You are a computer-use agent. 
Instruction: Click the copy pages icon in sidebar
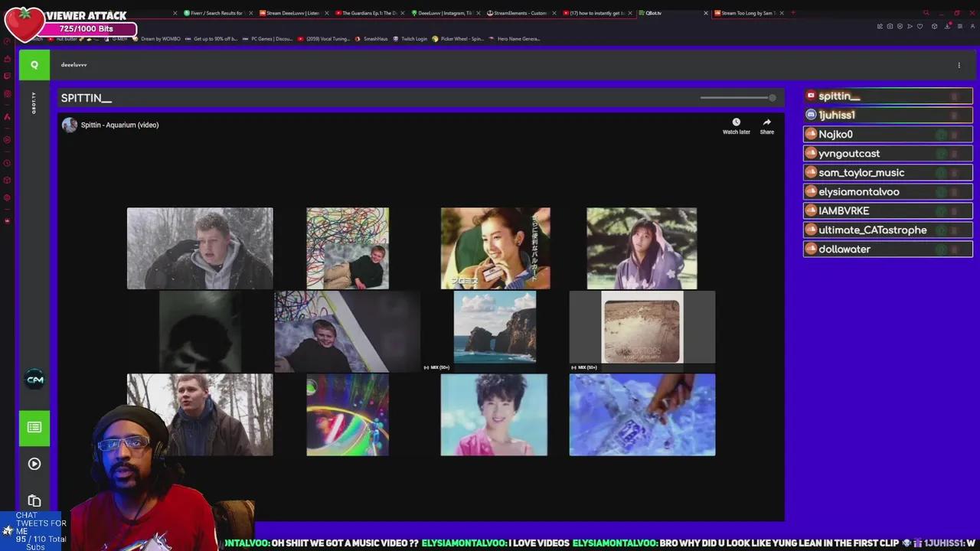(x=34, y=501)
